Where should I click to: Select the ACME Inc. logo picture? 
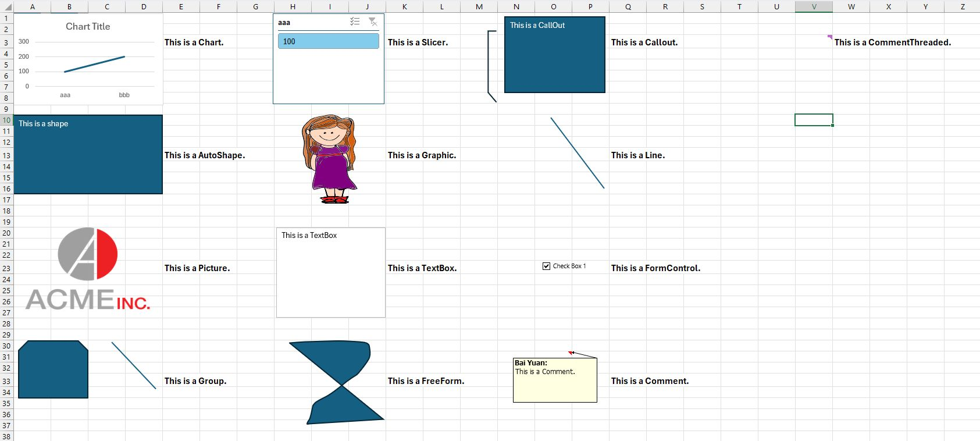88,268
